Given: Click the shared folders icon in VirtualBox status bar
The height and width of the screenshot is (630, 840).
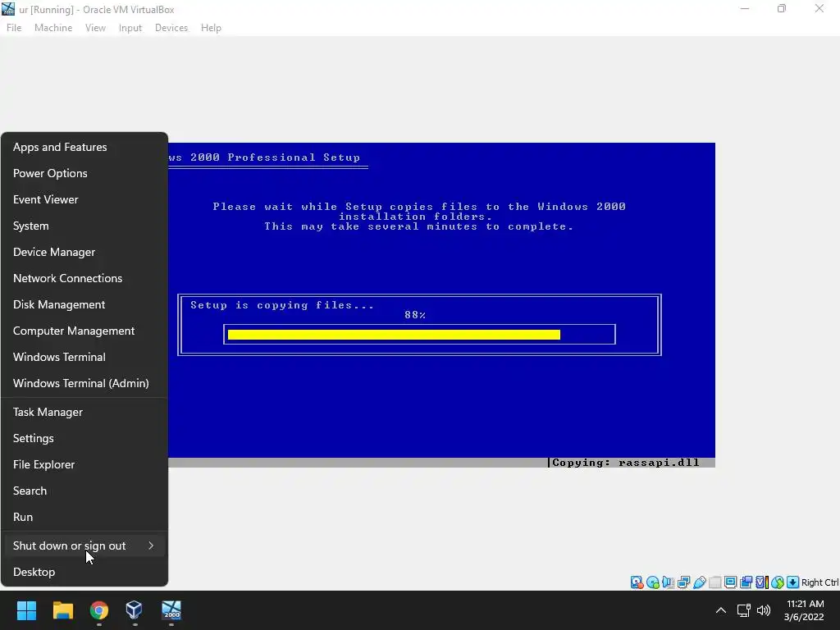Looking at the screenshot, I should [x=714, y=582].
